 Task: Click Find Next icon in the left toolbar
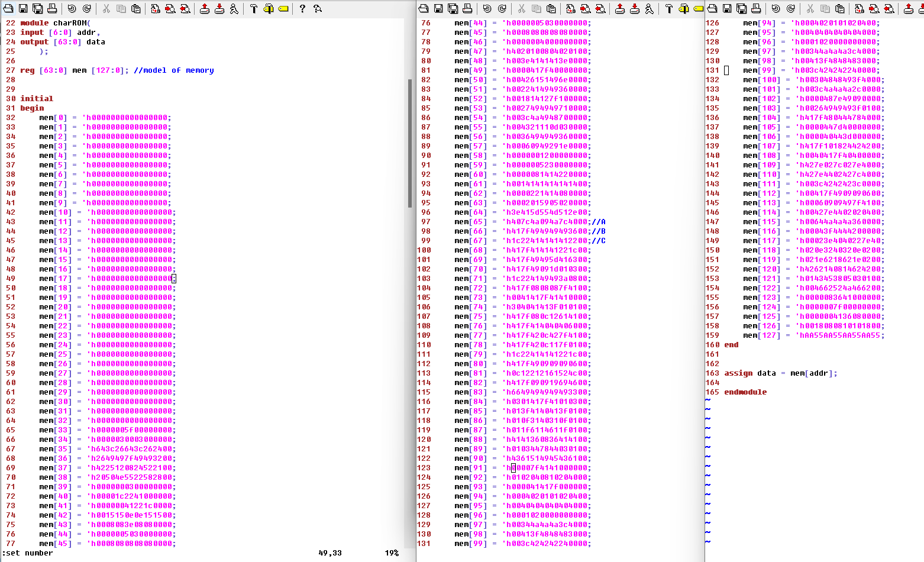[x=170, y=8]
